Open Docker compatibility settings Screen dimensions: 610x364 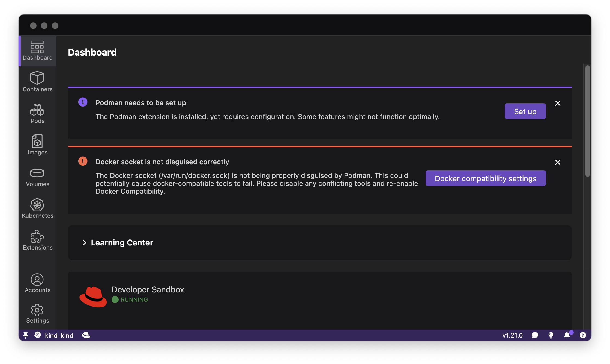point(485,178)
